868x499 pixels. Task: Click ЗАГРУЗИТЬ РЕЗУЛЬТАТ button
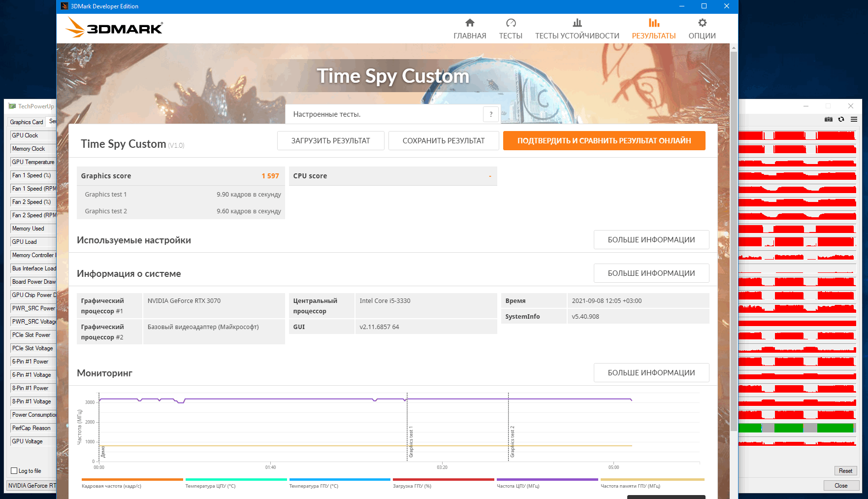330,140
